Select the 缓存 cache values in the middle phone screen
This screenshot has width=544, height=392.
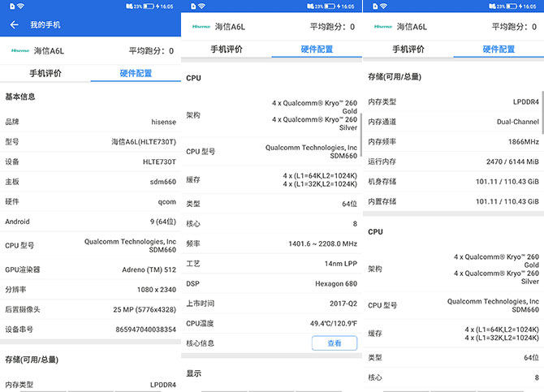click(x=320, y=179)
